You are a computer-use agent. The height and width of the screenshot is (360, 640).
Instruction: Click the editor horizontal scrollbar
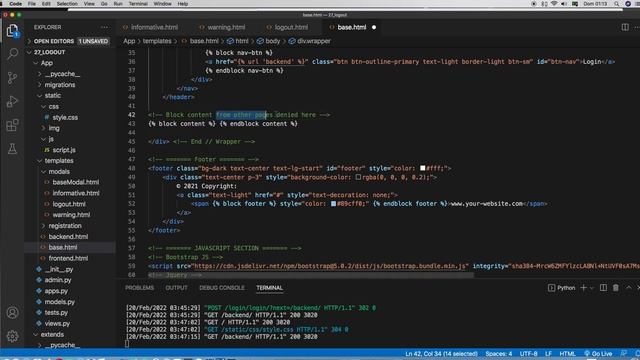point(310,276)
